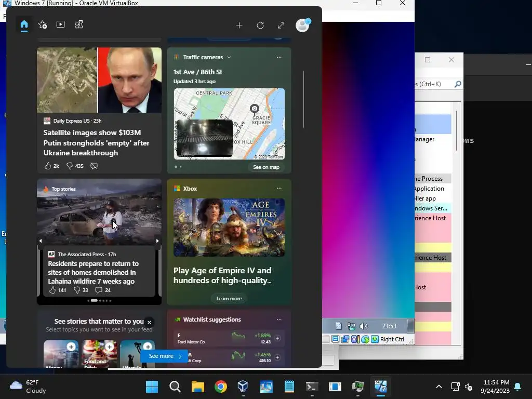
Task: Open comments on Lahaina wildfire story
Action: 103,290
